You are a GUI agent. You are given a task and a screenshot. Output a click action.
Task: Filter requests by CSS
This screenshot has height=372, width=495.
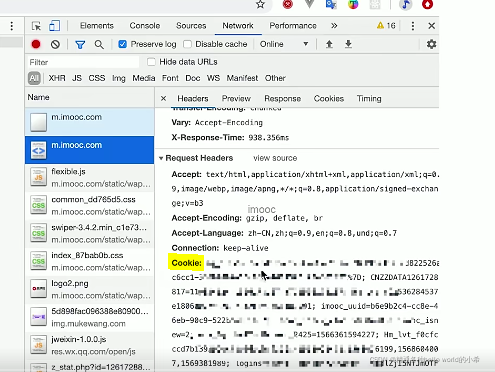pos(97,78)
